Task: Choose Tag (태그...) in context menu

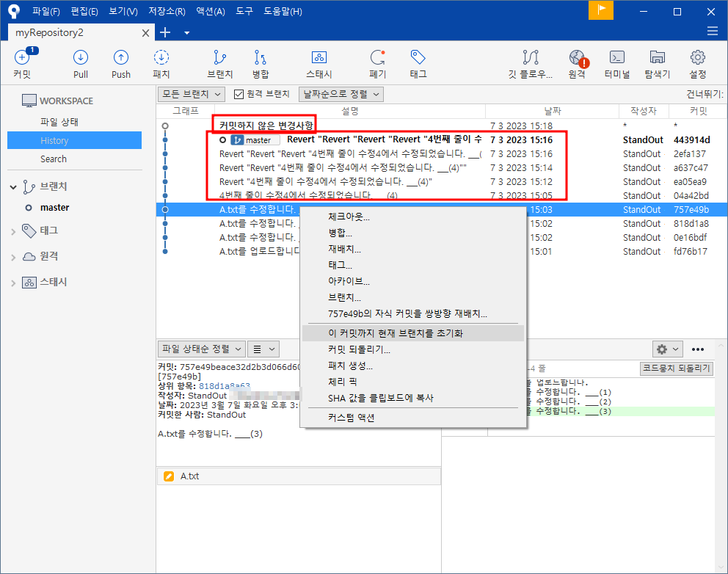Action: (412, 265)
